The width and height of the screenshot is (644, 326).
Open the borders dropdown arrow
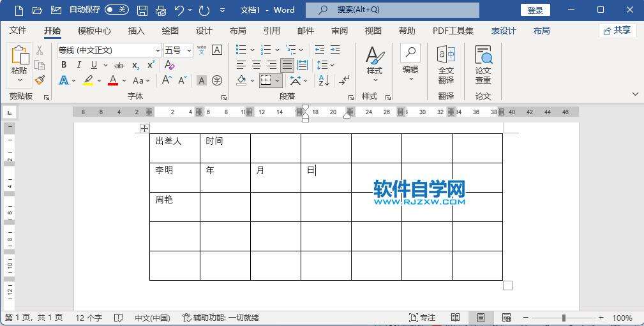[278, 80]
